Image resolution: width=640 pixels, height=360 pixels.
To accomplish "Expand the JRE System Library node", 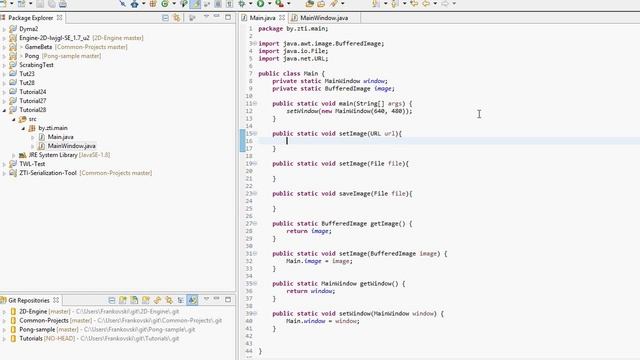I will 13,155.
